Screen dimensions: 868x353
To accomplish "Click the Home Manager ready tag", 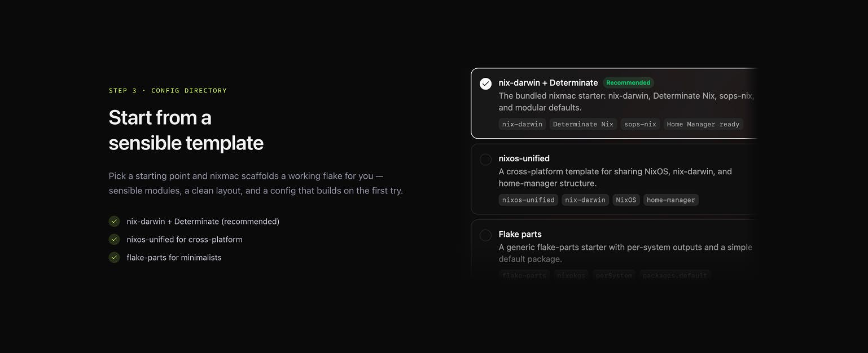I will click(x=703, y=124).
